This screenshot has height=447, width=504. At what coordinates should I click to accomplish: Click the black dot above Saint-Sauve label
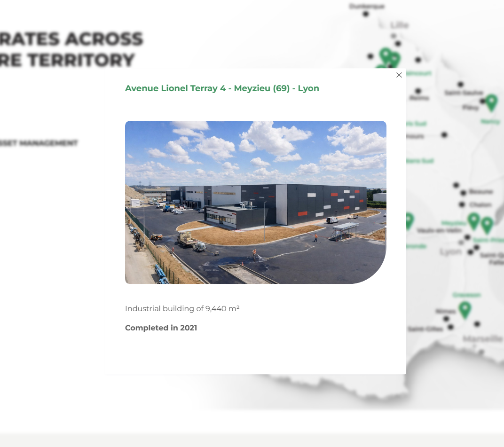pyautogui.click(x=461, y=84)
